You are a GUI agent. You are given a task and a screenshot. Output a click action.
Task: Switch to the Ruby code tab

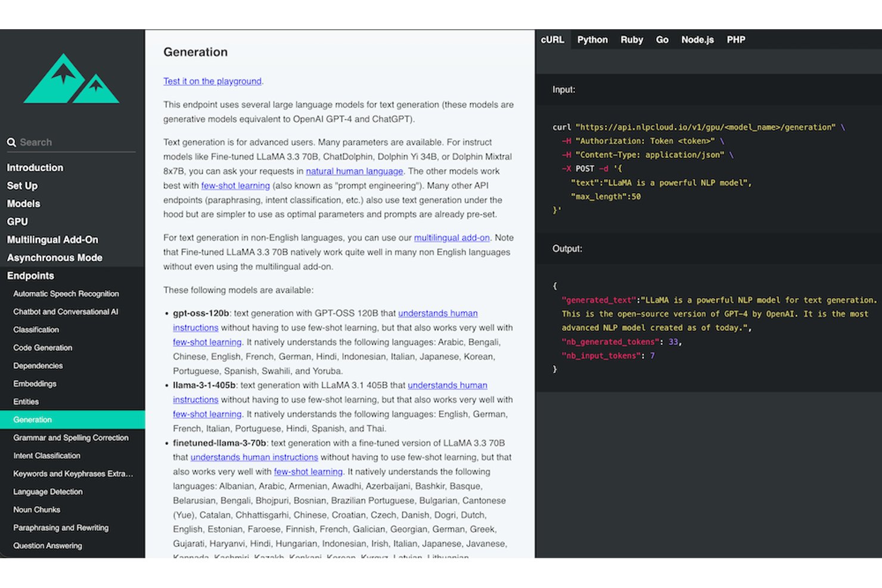[x=632, y=39]
